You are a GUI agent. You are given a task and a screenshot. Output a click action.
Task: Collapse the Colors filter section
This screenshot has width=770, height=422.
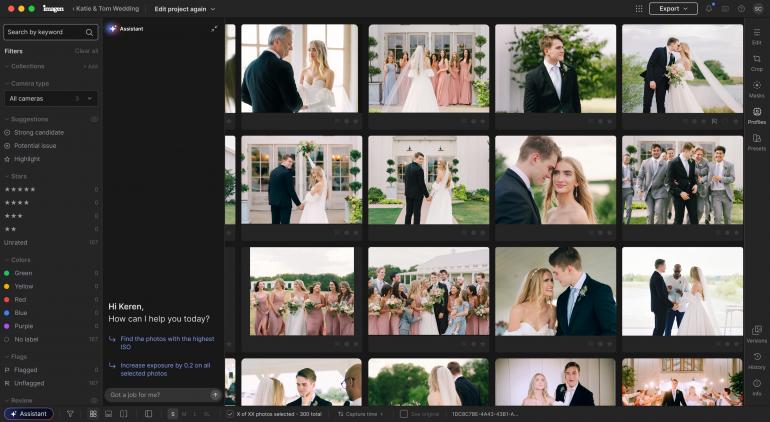(x=18, y=260)
